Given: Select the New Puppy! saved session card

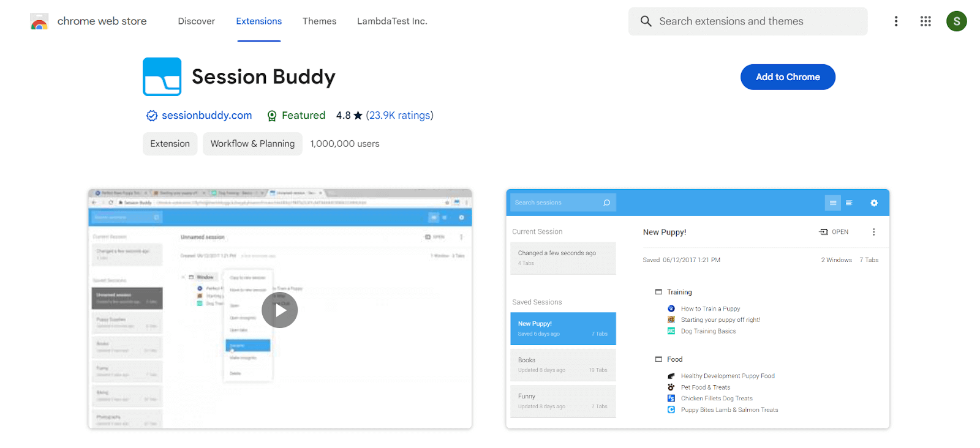Looking at the screenshot, I should pyautogui.click(x=563, y=329).
